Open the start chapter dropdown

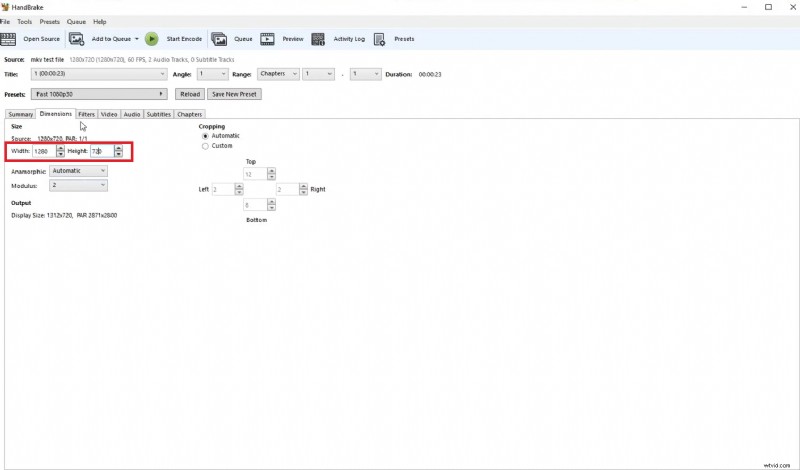coord(318,74)
